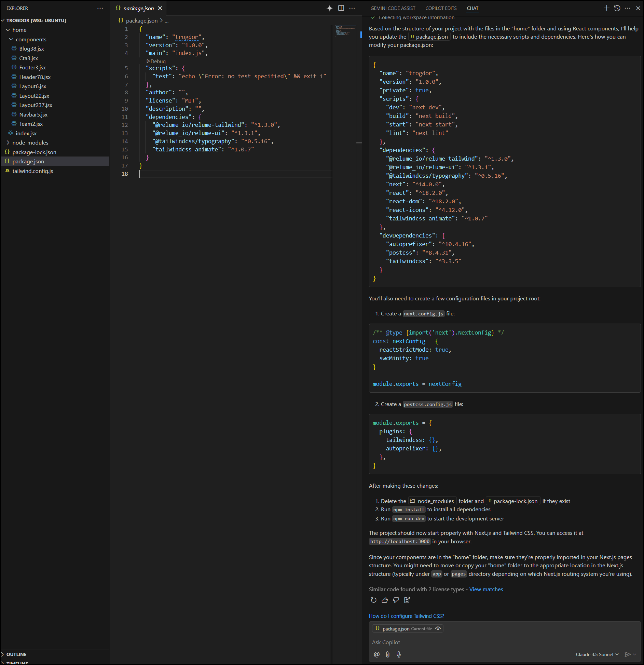Start a new chat with plus icon

(606, 8)
